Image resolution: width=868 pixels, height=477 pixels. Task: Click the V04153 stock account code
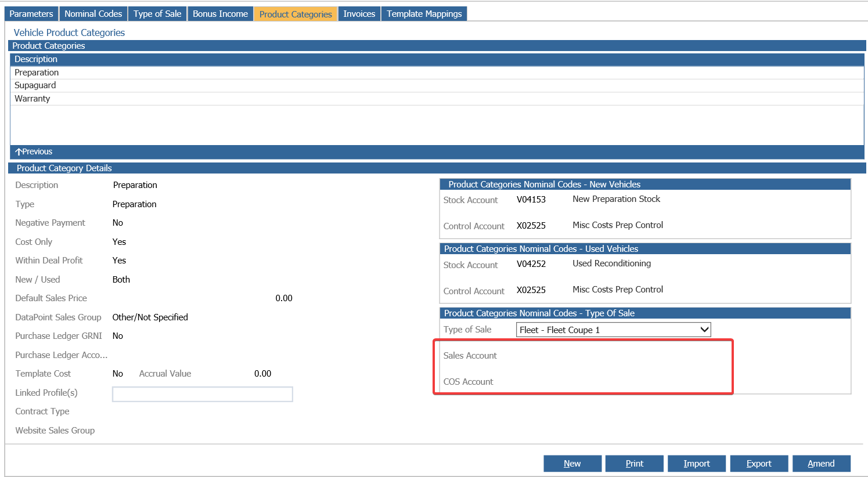click(x=531, y=200)
